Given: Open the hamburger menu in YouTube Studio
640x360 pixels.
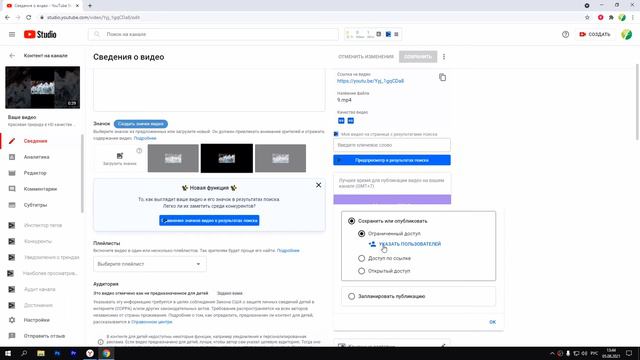Looking at the screenshot, I should coord(12,35).
